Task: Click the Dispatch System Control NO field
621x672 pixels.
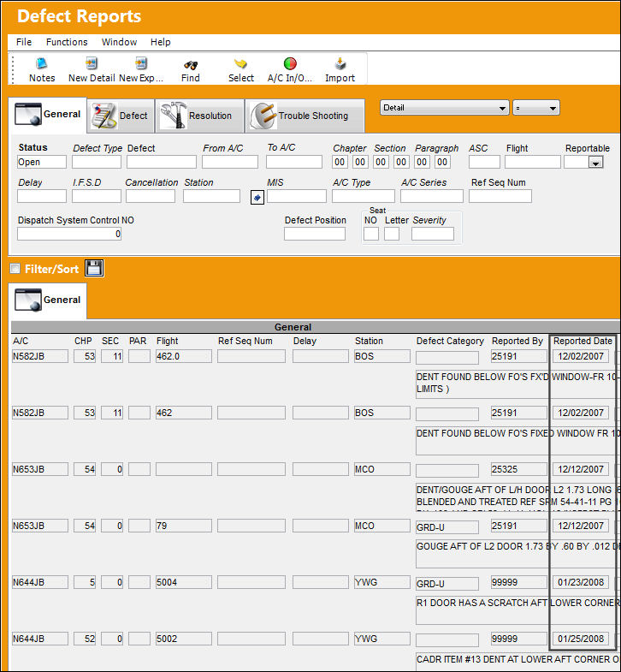Action: pyautogui.click(x=69, y=234)
